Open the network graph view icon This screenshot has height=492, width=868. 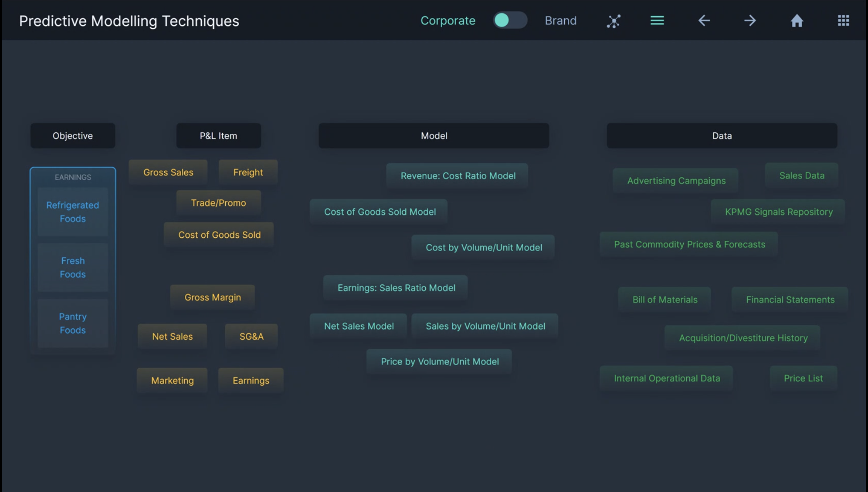pos(614,21)
